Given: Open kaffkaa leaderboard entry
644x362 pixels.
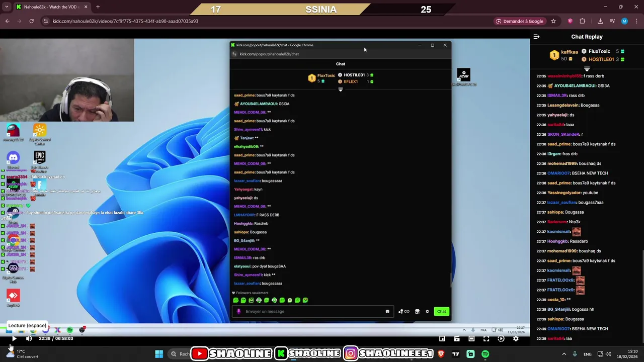Looking at the screenshot, I should 562,55.
